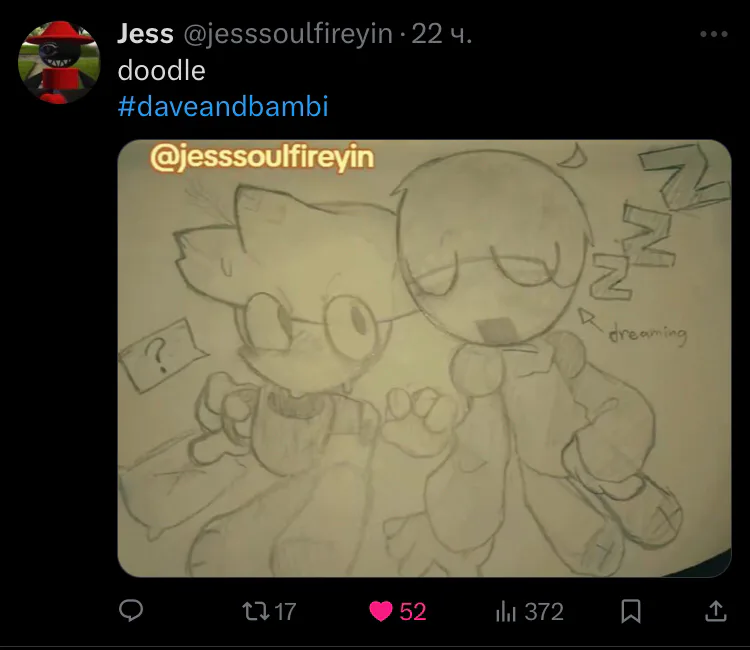Share the tweet using upload arrow icon
This screenshot has width=750, height=650.
[716, 611]
